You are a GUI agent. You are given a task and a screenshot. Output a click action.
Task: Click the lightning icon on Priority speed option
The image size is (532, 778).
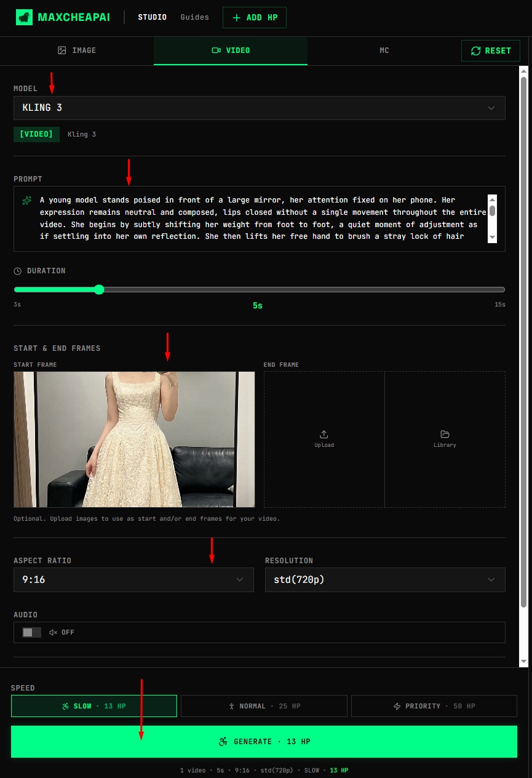[x=396, y=706]
